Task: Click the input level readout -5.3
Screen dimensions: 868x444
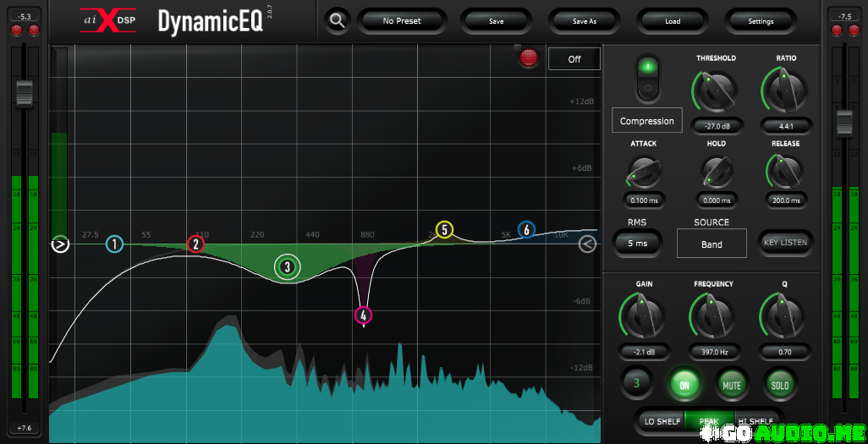Action: (25, 15)
